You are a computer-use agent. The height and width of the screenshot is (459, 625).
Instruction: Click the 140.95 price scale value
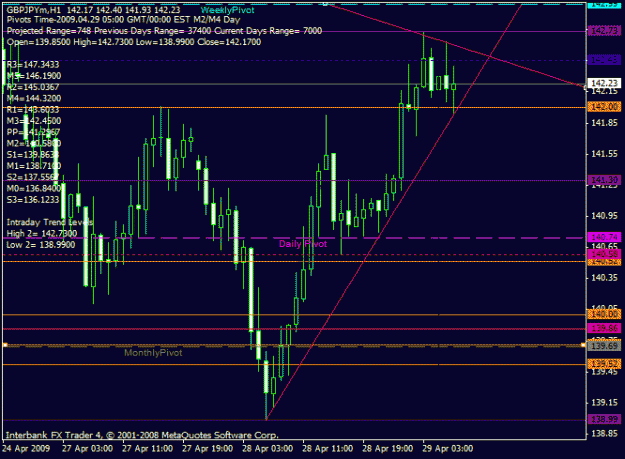tap(604, 216)
